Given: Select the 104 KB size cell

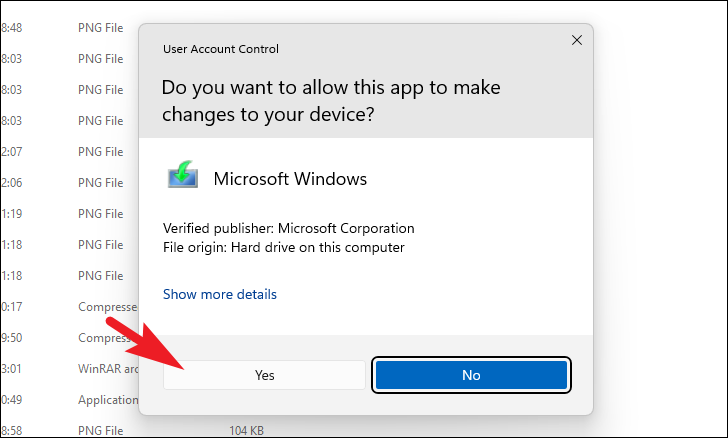Looking at the screenshot, I should (246, 431).
